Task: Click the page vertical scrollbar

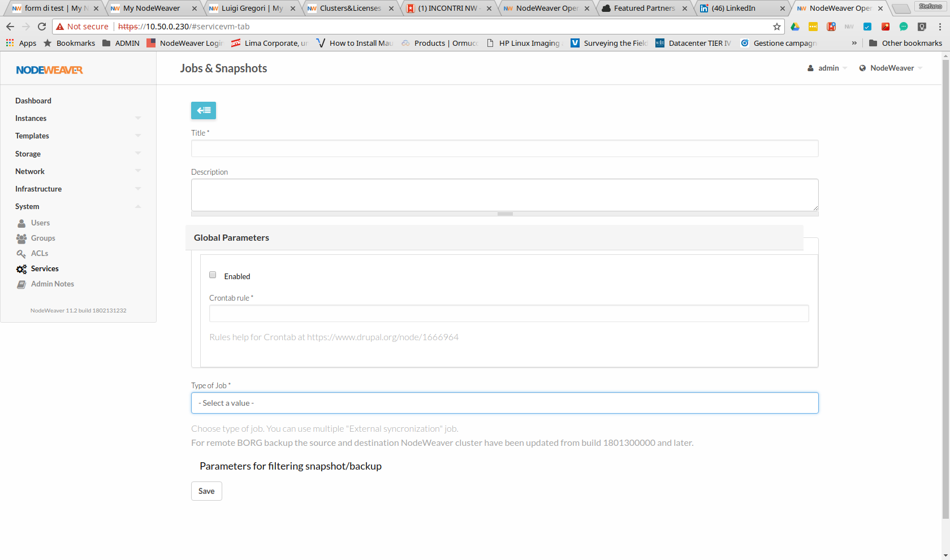Action: coord(946,288)
